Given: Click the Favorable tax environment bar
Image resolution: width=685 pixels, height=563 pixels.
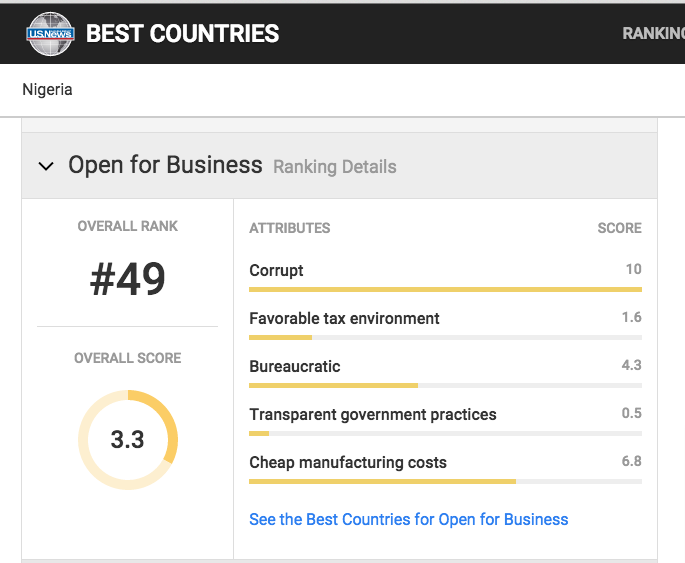Looking at the screenshot, I should pyautogui.click(x=445, y=337).
